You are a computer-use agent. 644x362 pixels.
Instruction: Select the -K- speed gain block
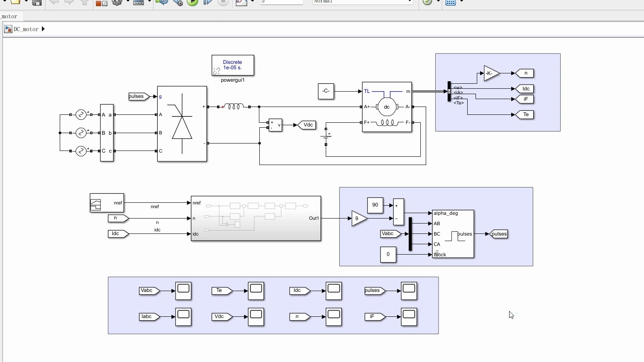tap(491, 73)
